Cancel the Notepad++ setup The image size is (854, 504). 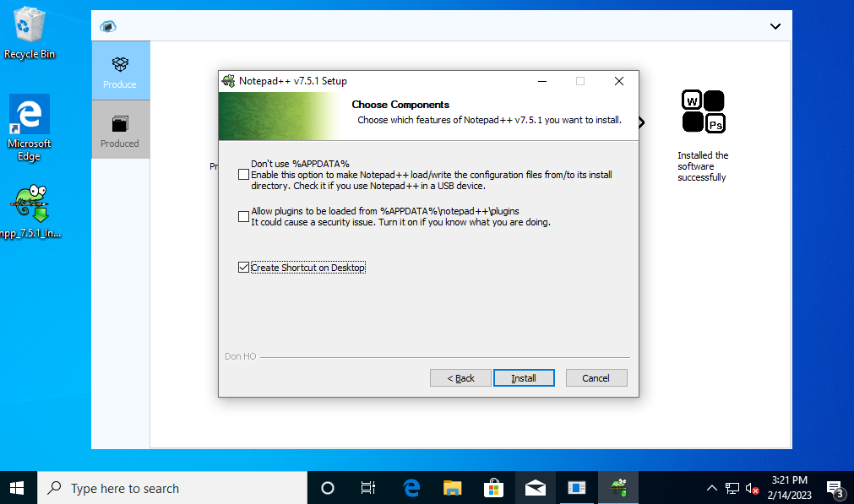(596, 377)
